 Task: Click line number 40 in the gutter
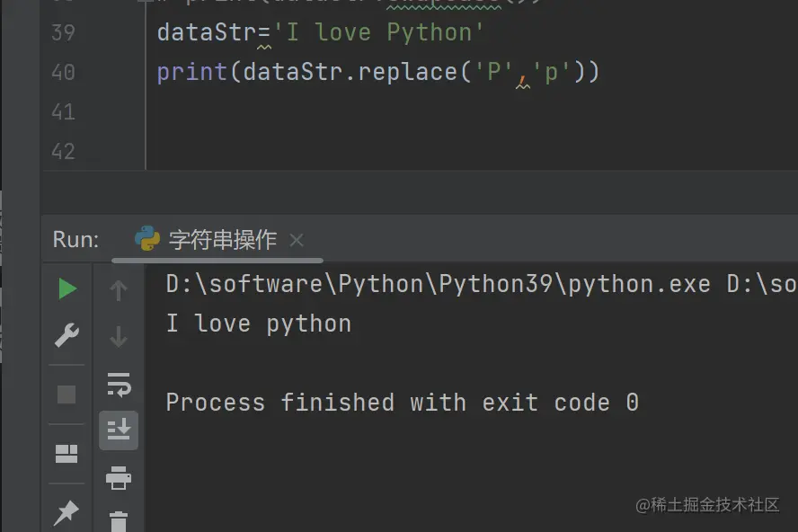(x=63, y=72)
